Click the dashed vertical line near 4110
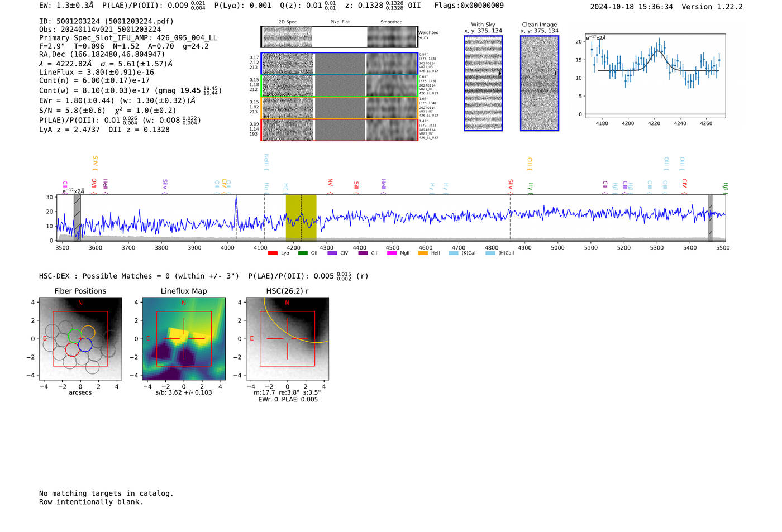 264,218
